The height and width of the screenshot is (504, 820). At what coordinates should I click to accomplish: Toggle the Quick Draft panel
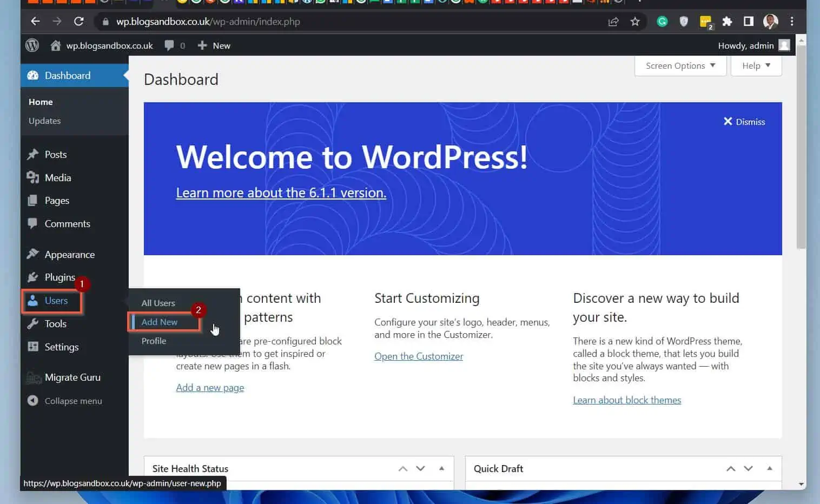769,468
